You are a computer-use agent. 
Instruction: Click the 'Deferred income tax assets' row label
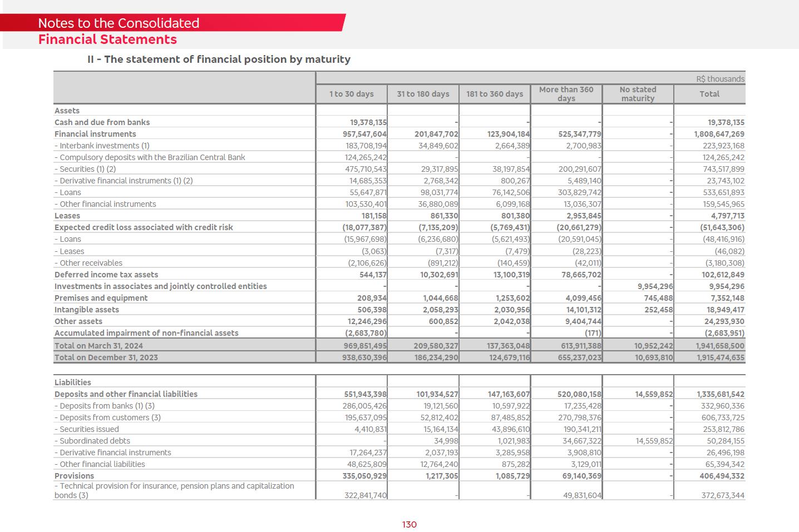click(x=106, y=275)
